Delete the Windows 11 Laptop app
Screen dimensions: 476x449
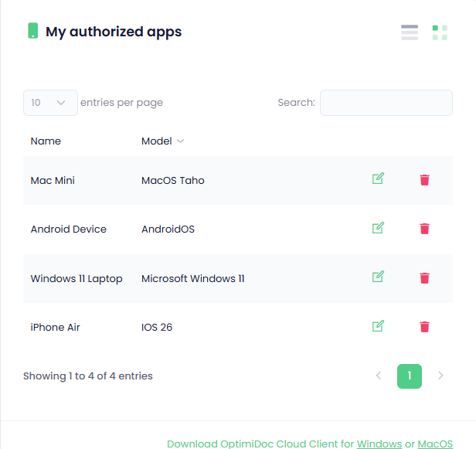click(x=424, y=278)
